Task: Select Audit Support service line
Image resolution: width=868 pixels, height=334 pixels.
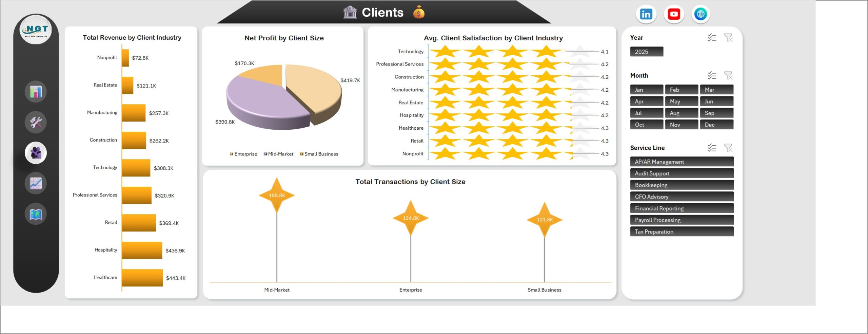Action: point(682,173)
